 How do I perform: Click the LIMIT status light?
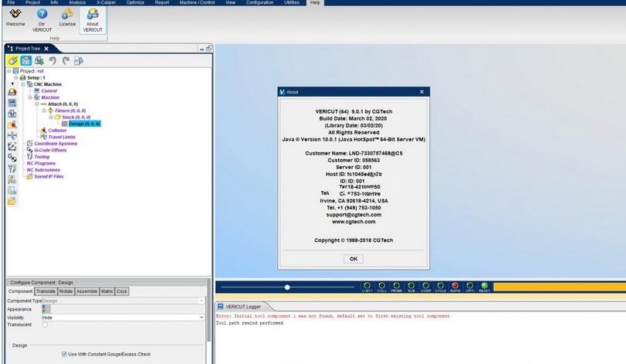pos(367,285)
